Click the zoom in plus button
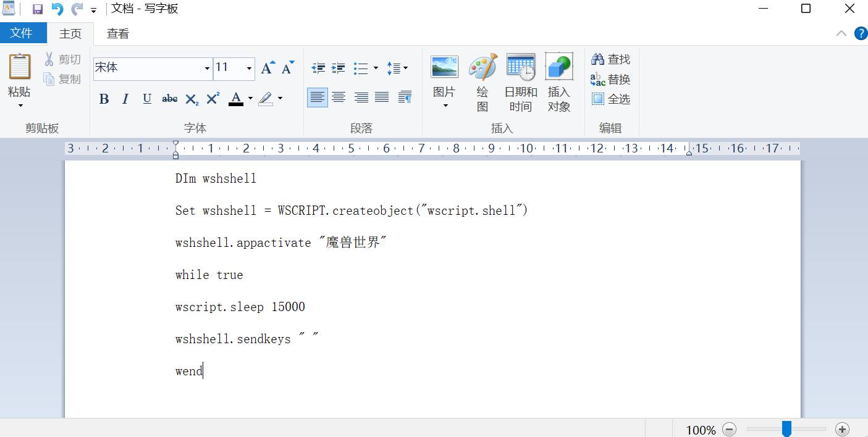Viewport: 868px width, 437px height. [x=842, y=429]
